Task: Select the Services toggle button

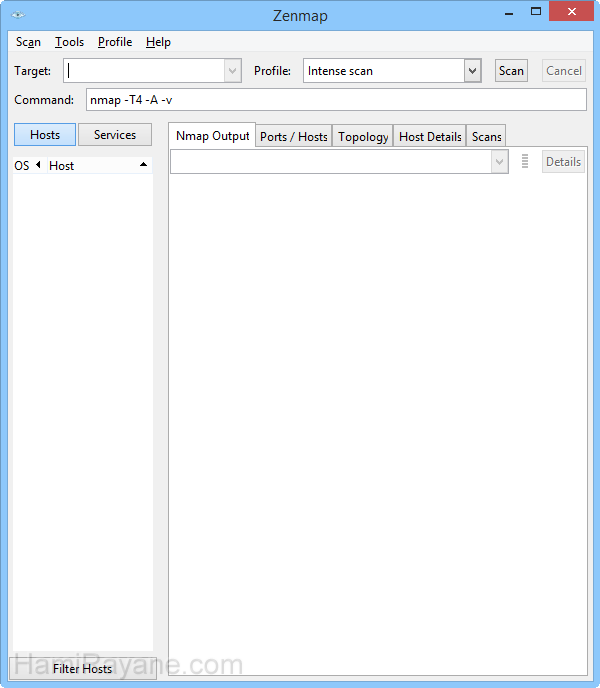Action: 115,135
